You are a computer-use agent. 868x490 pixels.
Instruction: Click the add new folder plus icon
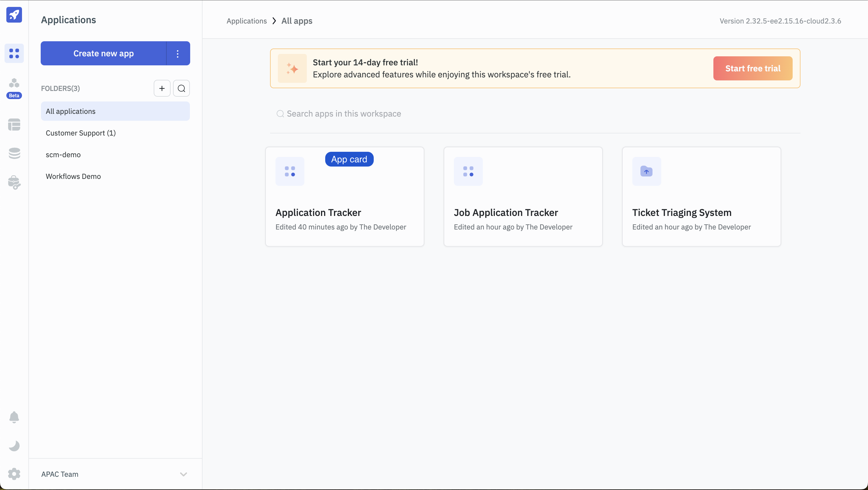coord(162,88)
